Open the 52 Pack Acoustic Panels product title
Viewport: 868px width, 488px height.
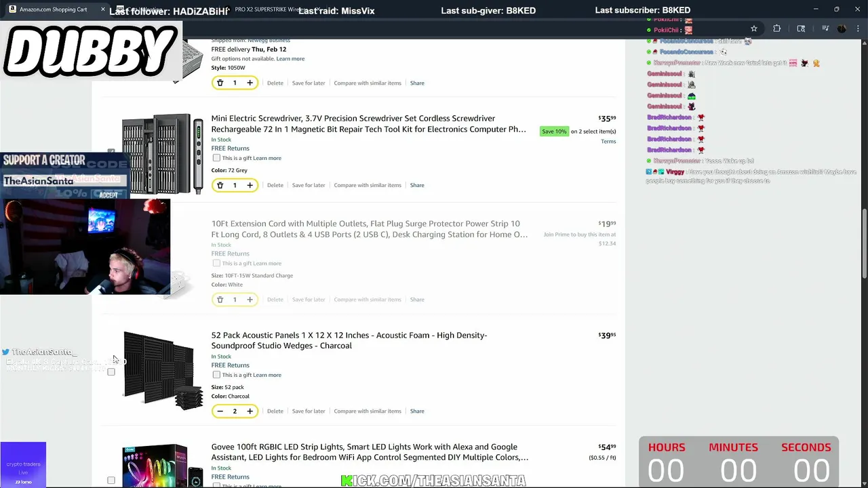[349, 340]
